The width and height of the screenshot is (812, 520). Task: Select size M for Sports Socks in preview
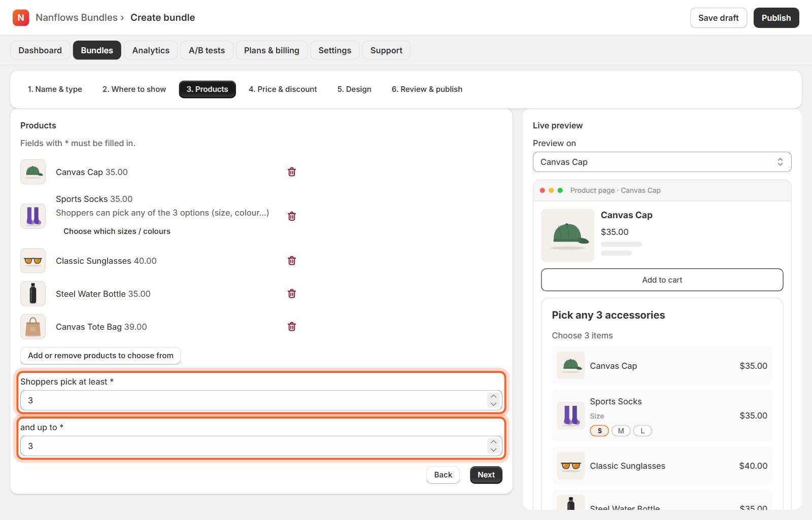point(621,431)
